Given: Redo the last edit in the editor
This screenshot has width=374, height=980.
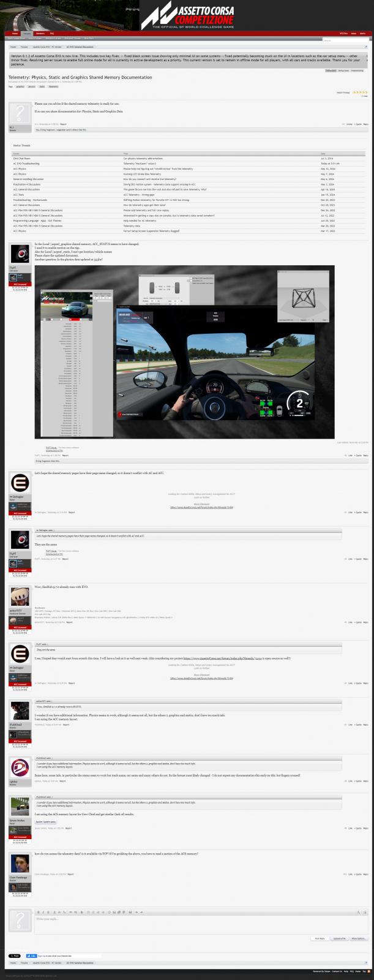Looking at the screenshot, I should (141, 912).
